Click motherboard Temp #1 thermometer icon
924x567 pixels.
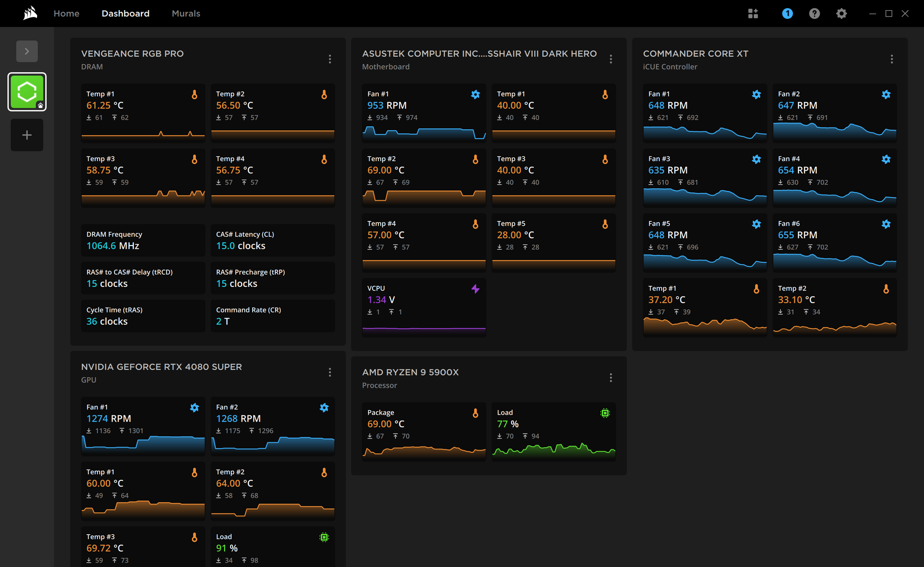pyautogui.click(x=605, y=94)
